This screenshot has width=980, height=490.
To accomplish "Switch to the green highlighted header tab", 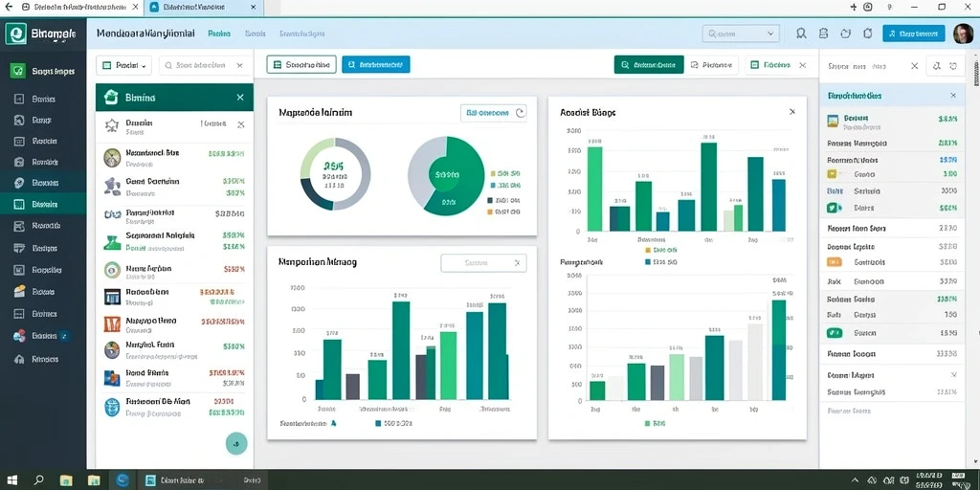I will (219, 33).
